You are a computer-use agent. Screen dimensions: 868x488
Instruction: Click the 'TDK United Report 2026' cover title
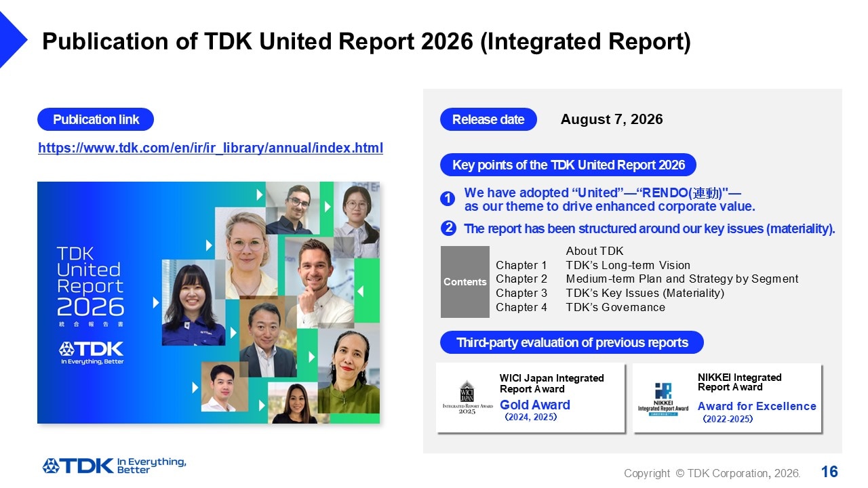pyautogui.click(x=90, y=281)
